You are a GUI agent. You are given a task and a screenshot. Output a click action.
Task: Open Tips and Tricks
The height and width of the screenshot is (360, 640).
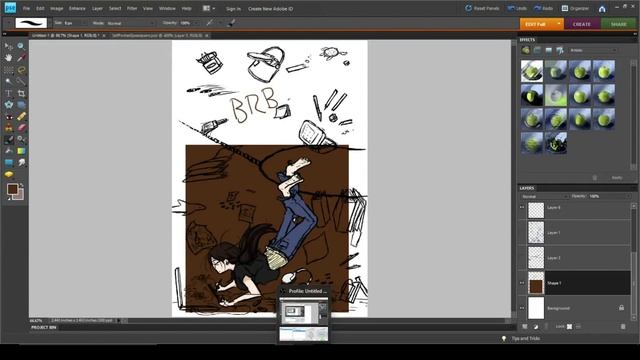[x=525, y=338]
